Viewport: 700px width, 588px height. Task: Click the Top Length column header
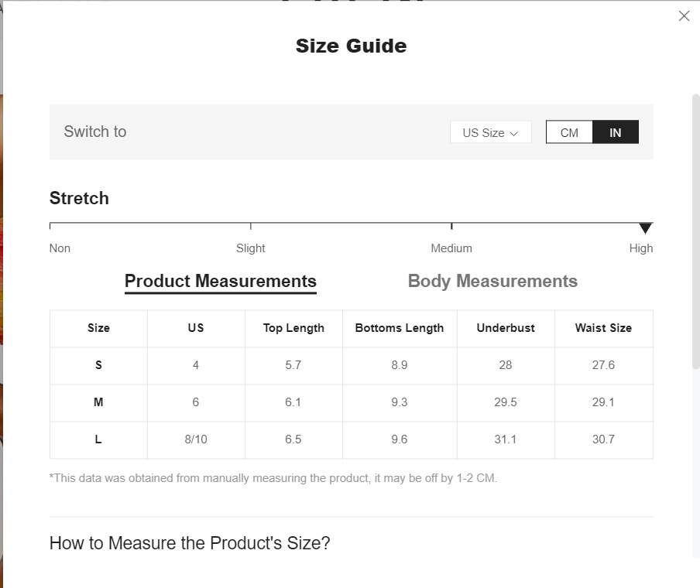coord(293,328)
